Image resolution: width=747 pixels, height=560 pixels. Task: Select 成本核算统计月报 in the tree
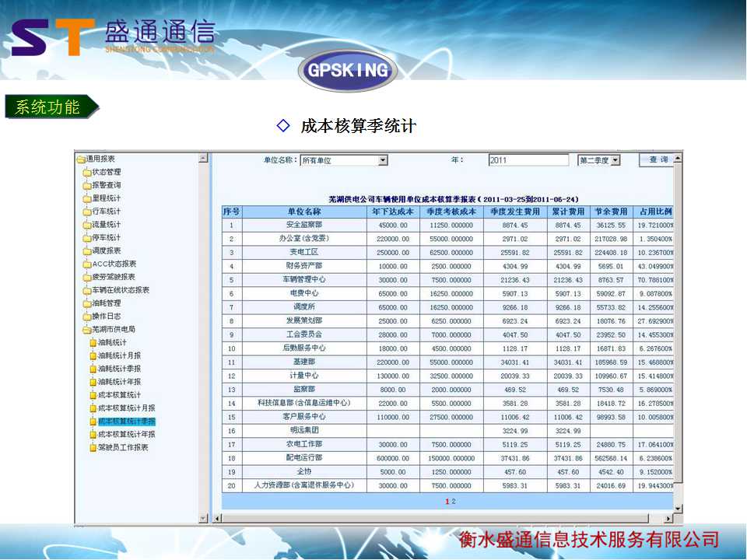tap(126, 408)
